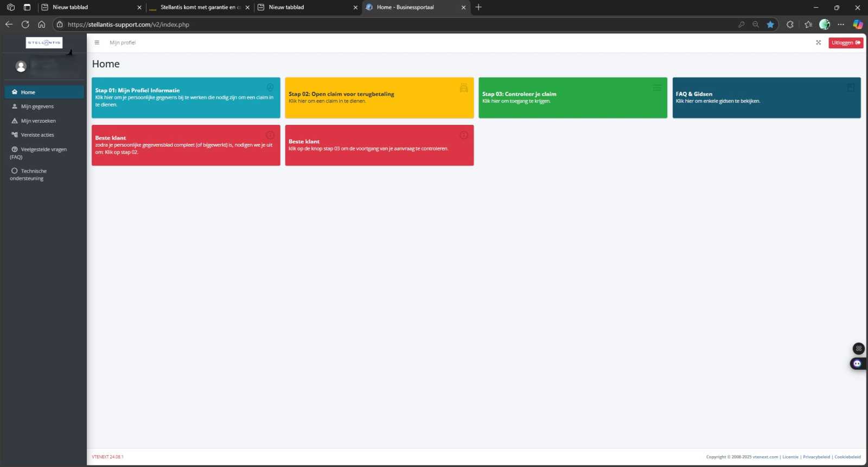The height and width of the screenshot is (467, 868).
Task: Open a new tab with the plus button
Action: pos(478,8)
